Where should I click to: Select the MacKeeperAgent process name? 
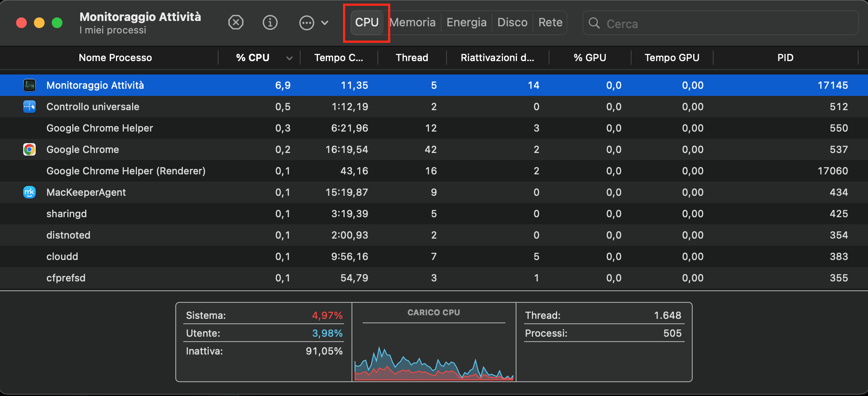pyautogui.click(x=86, y=192)
